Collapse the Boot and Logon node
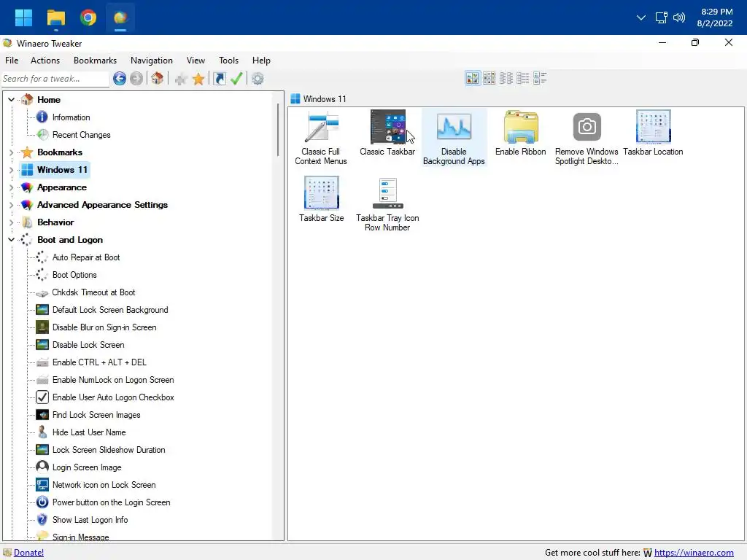The image size is (747, 560). (12, 240)
